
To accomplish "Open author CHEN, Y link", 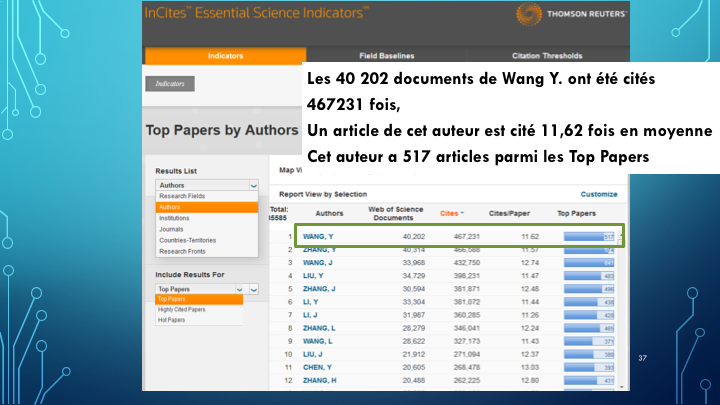I will click(317, 367).
